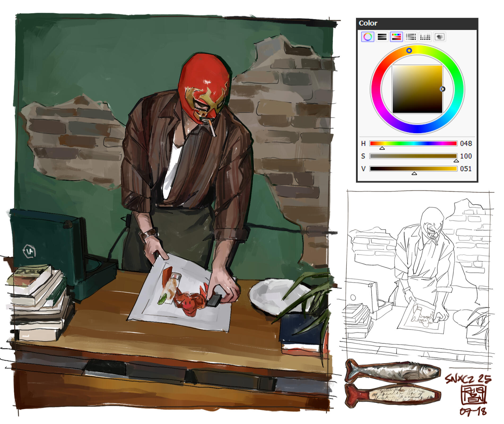Show the swatches grid panel icon
504x424 pixels.
point(425,37)
